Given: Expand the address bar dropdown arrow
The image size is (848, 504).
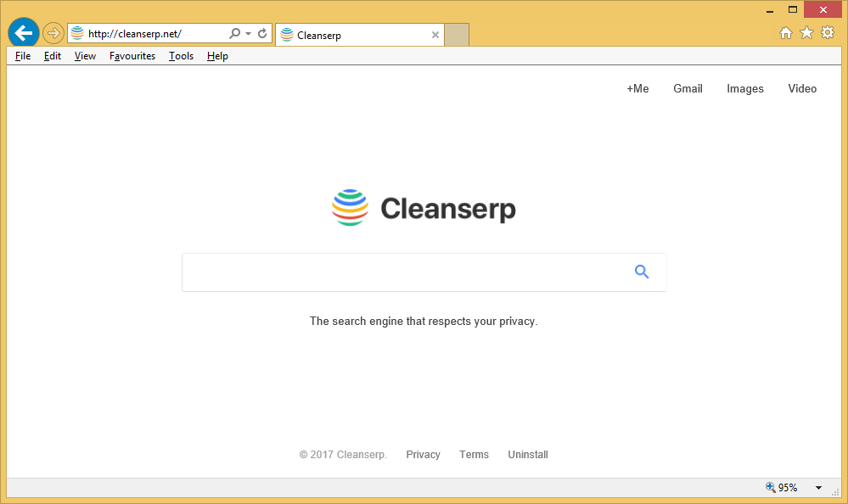Looking at the screenshot, I should point(249,34).
